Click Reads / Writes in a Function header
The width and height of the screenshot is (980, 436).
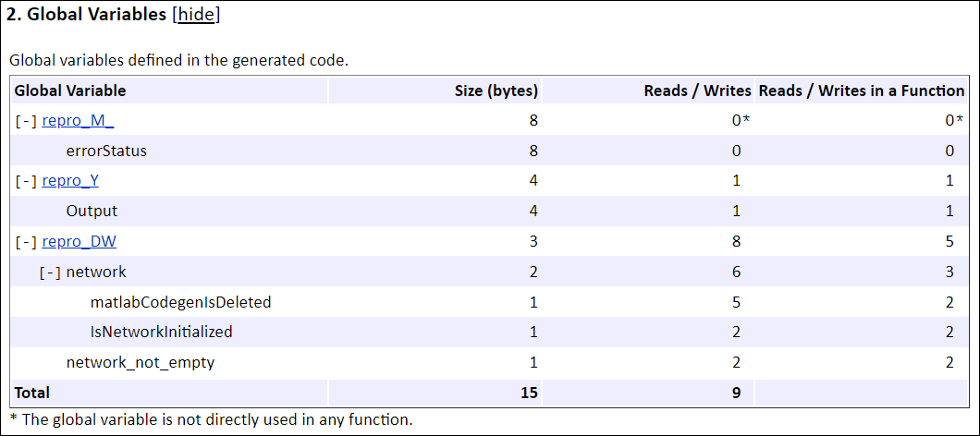861,91
